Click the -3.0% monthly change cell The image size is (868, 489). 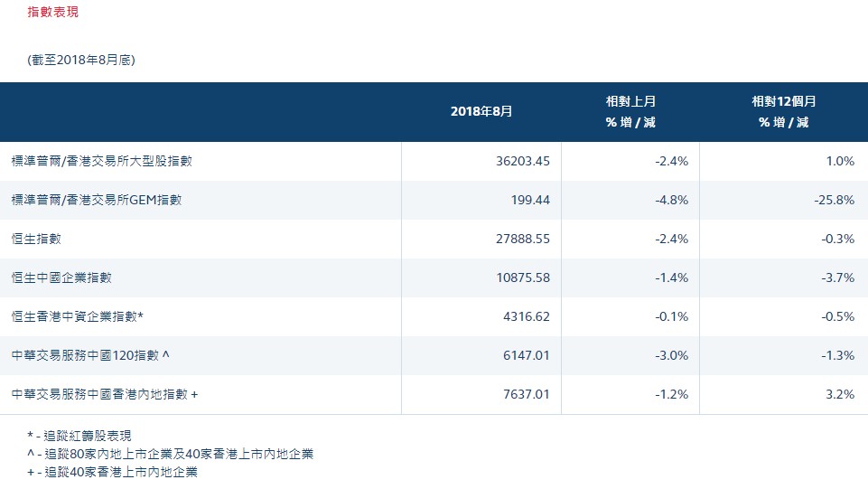click(x=671, y=355)
